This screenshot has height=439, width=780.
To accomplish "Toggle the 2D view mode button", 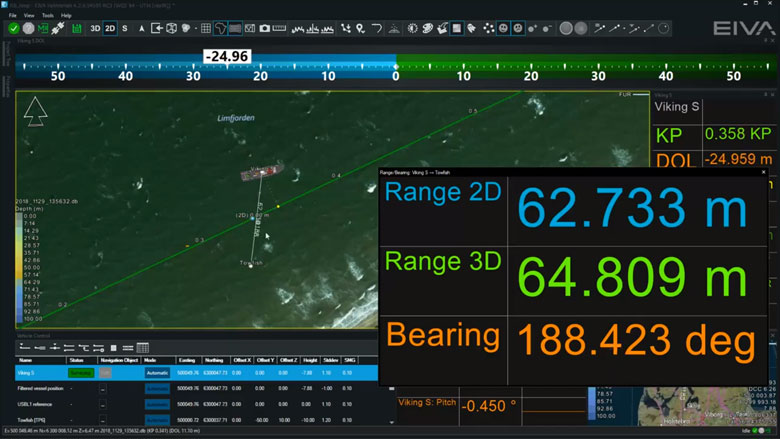I will pyautogui.click(x=110, y=29).
